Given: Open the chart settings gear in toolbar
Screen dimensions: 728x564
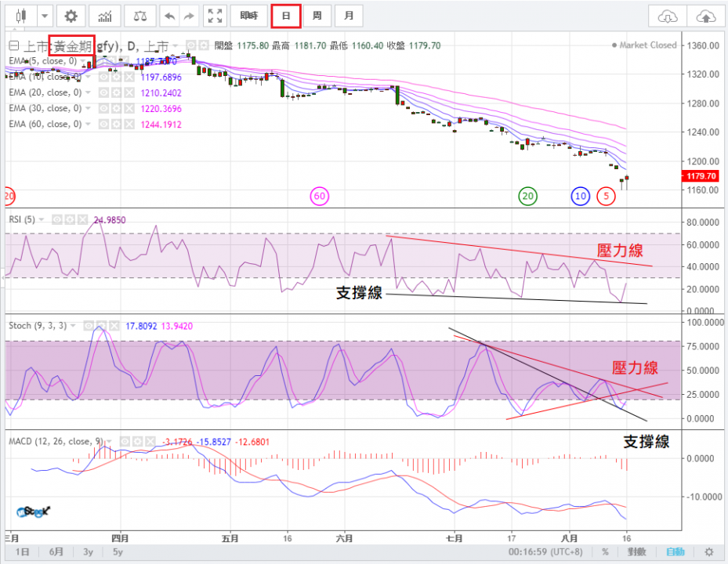Looking at the screenshot, I should tap(71, 16).
